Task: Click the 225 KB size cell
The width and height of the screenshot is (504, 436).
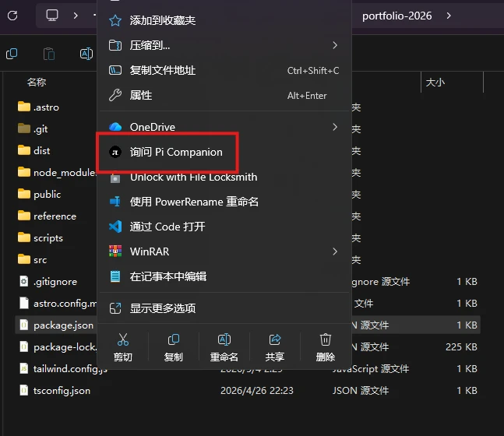Action: [461, 347]
